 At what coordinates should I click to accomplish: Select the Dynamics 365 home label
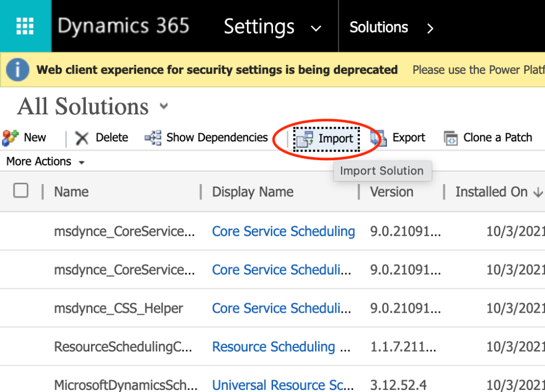[123, 27]
